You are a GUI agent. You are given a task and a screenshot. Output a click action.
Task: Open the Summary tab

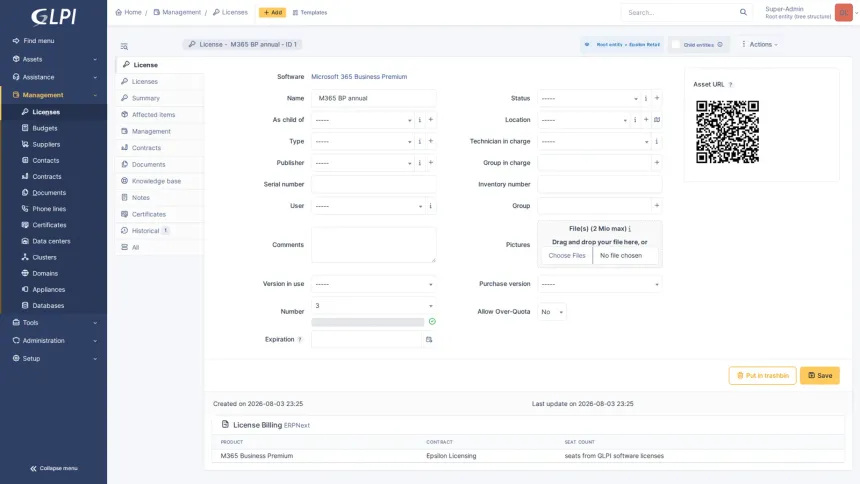(x=160, y=98)
